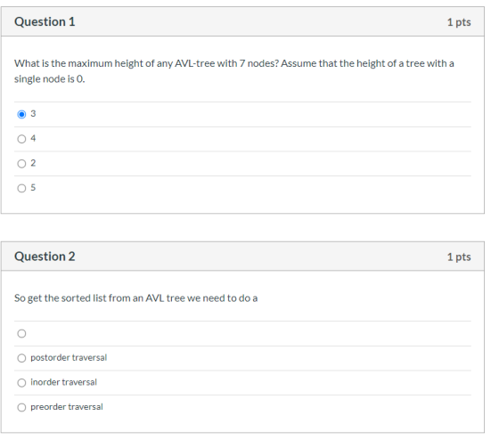Select the blank first option in Question 2
Image resolution: width=499 pixels, height=448 pixels.
pyautogui.click(x=21, y=333)
